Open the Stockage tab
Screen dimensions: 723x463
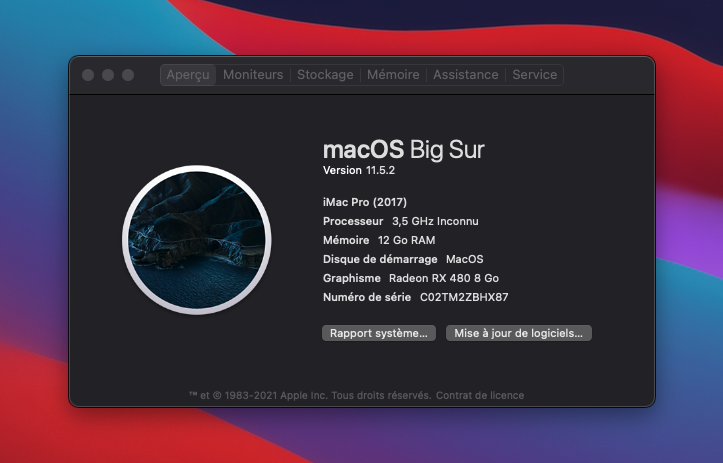coord(325,75)
